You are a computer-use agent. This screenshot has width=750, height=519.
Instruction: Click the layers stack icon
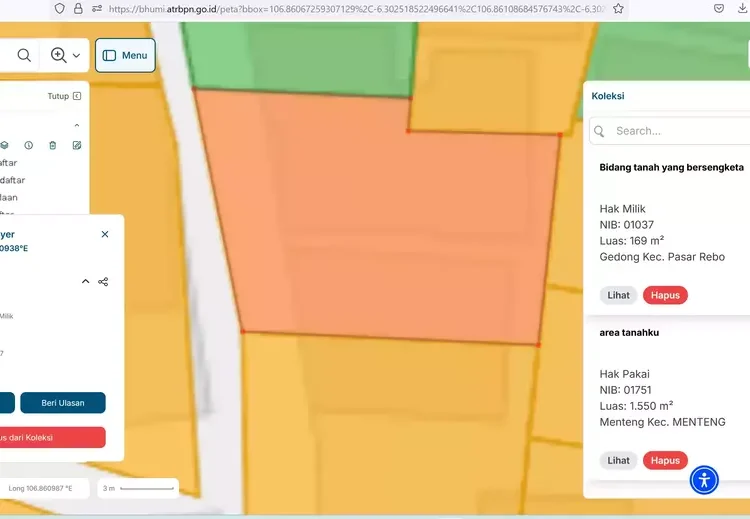point(5,145)
